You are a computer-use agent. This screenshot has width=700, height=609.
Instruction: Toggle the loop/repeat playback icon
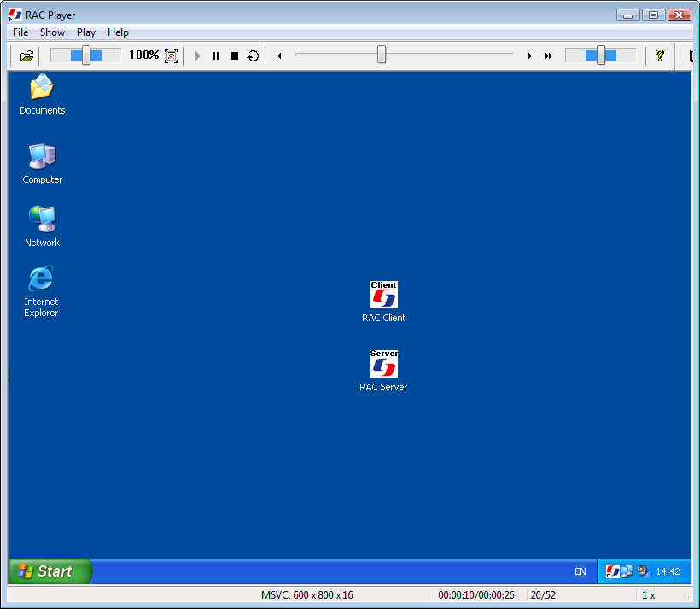[x=253, y=56]
